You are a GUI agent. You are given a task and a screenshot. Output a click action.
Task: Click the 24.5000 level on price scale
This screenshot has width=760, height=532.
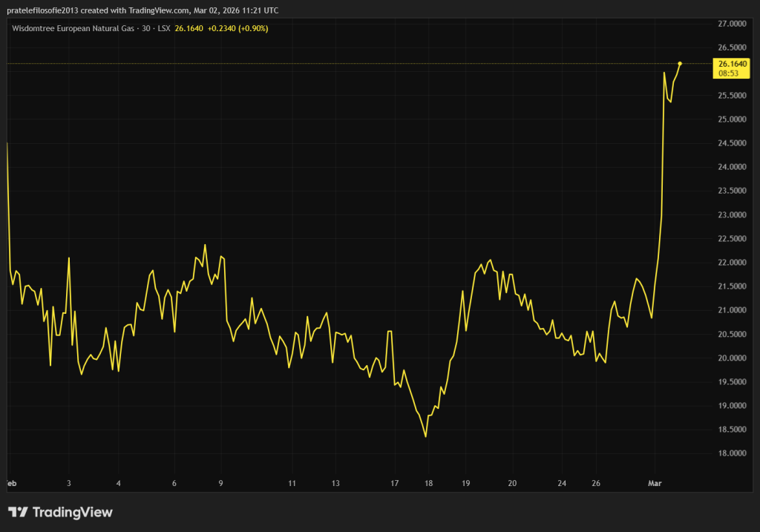(733, 143)
